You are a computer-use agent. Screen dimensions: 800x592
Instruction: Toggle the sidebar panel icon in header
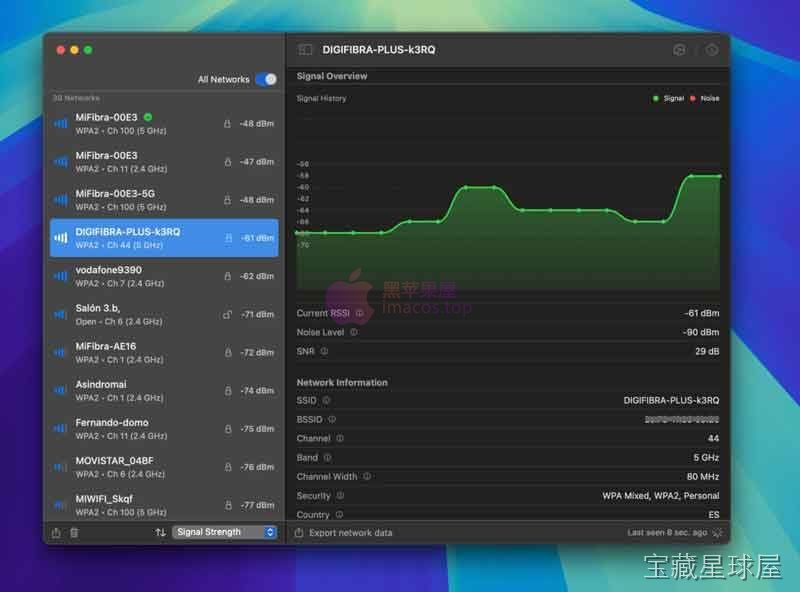coord(305,50)
